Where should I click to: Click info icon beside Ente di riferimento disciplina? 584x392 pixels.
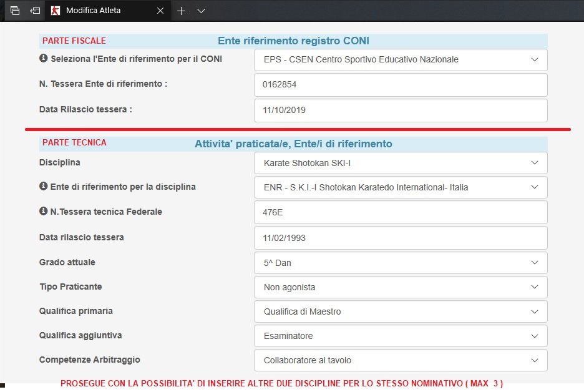pyautogui.click(x=44, y=187)
